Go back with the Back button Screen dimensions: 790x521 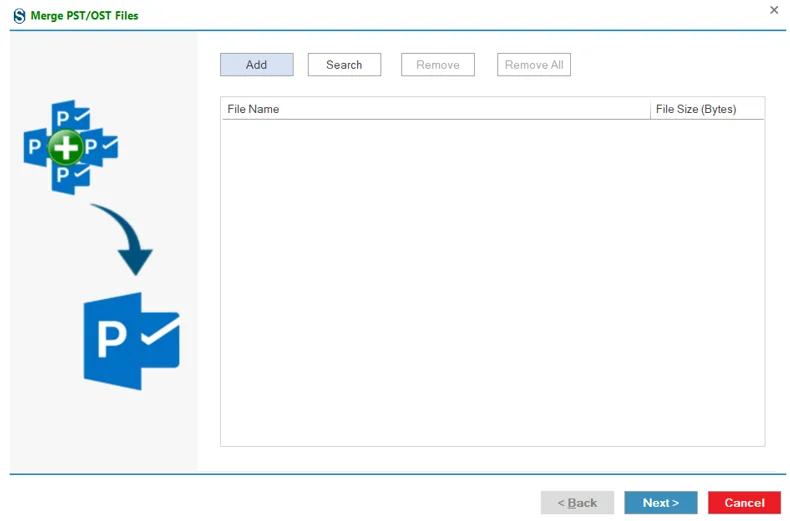click(x=577, y=502)
